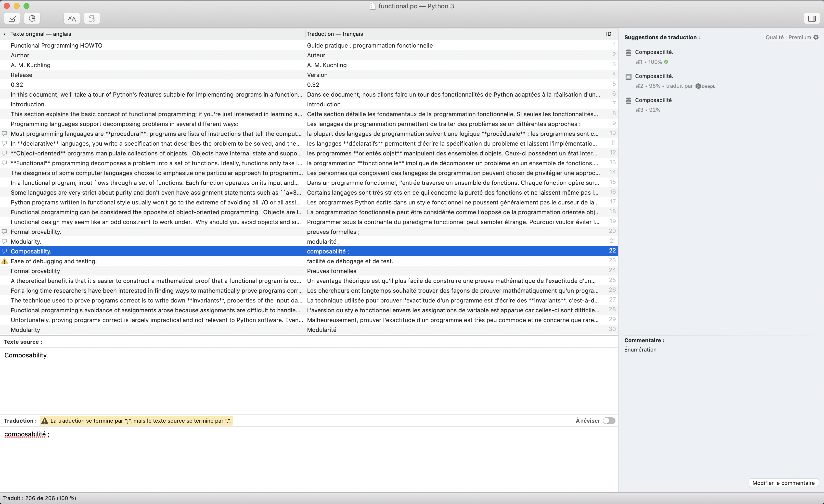Screen dimensions: 824x504
Task: Click comment bubble on row 11 declarative
Action: (x=5, y=143)
